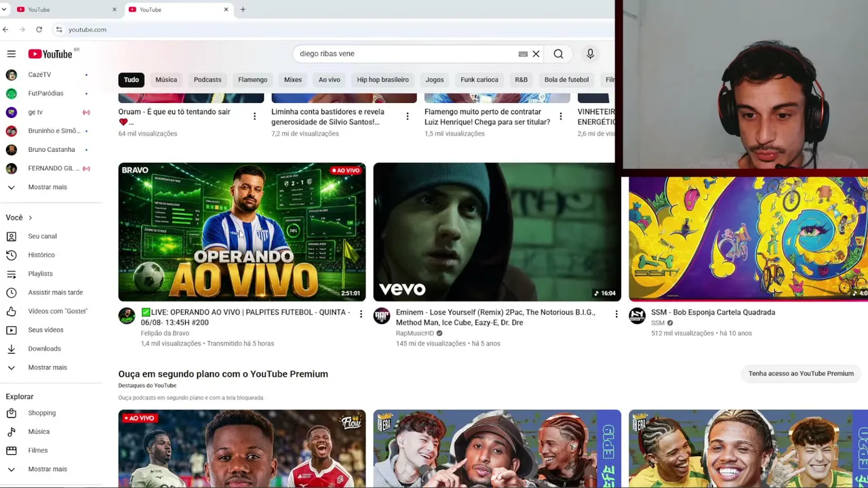The height and width of the screenshot is (488, 868).
Task: Click 'Tenha acesso ao YouTube Premium' button
Action: point(801,373)
